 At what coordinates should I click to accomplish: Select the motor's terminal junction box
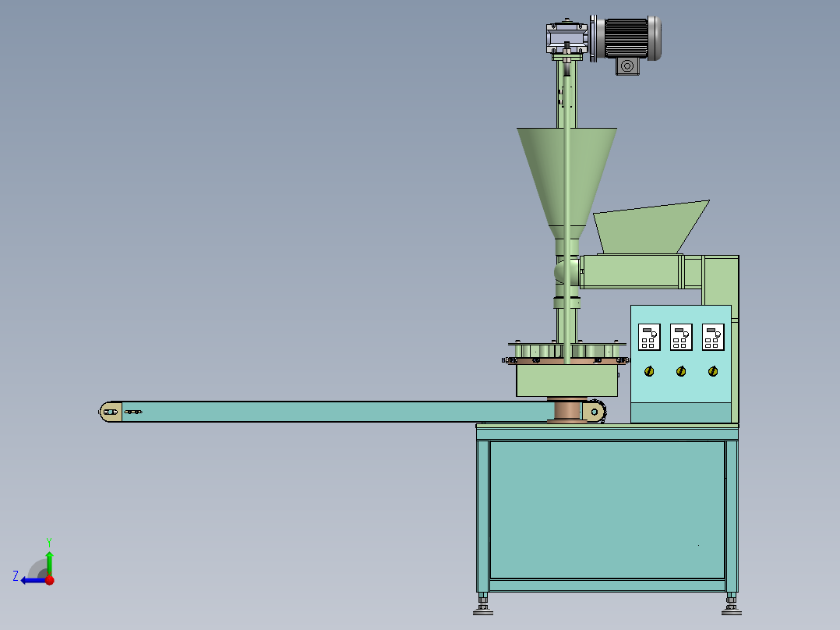tap(627, 66)
